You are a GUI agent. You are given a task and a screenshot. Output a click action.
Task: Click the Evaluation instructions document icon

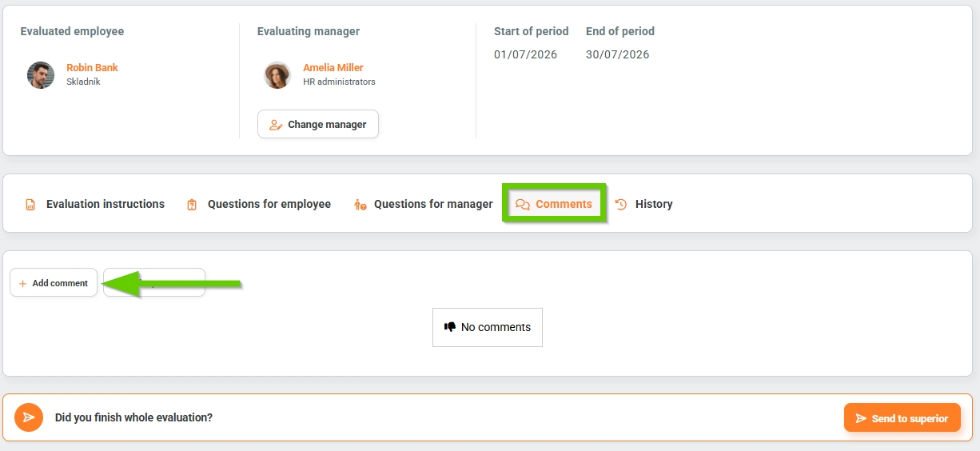coord(30,205)
